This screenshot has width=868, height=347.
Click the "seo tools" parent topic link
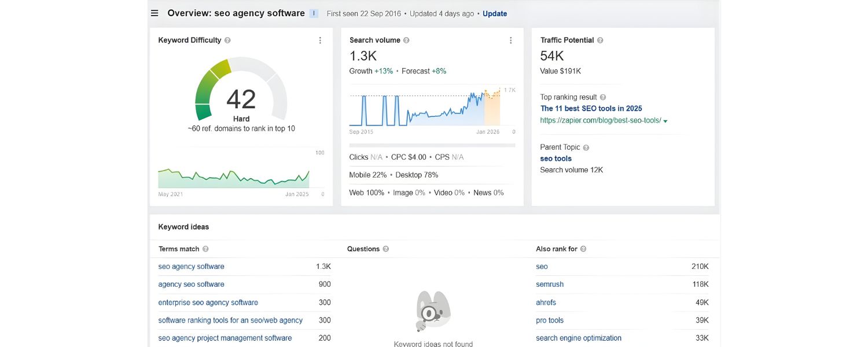click(555, 158)
